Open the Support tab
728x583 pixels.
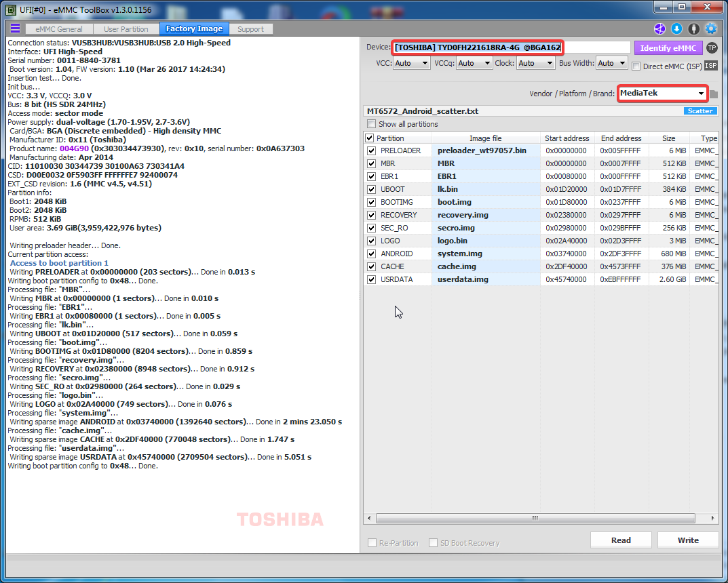tap(251, 28)
